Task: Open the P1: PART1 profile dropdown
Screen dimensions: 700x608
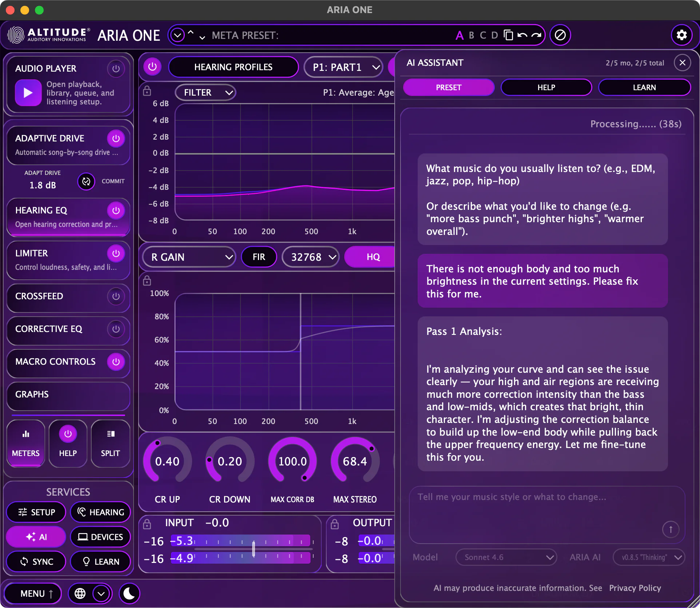Action: 343,67
